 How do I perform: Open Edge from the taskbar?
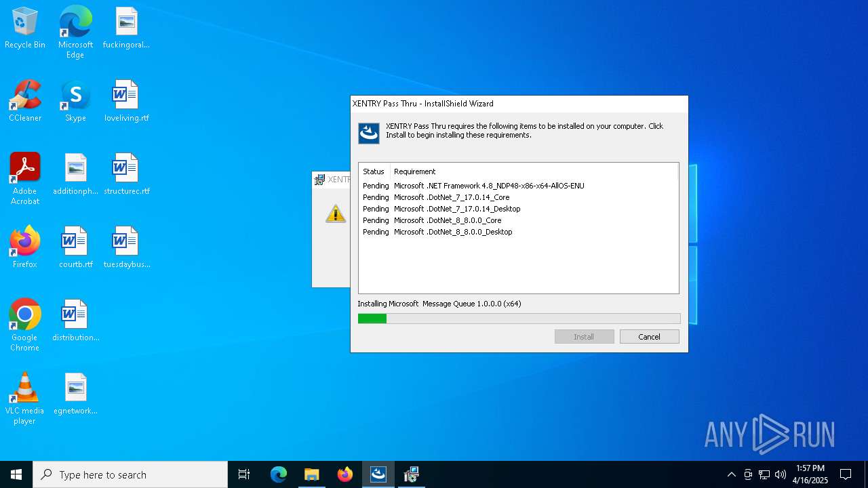[x=279, y=474]
